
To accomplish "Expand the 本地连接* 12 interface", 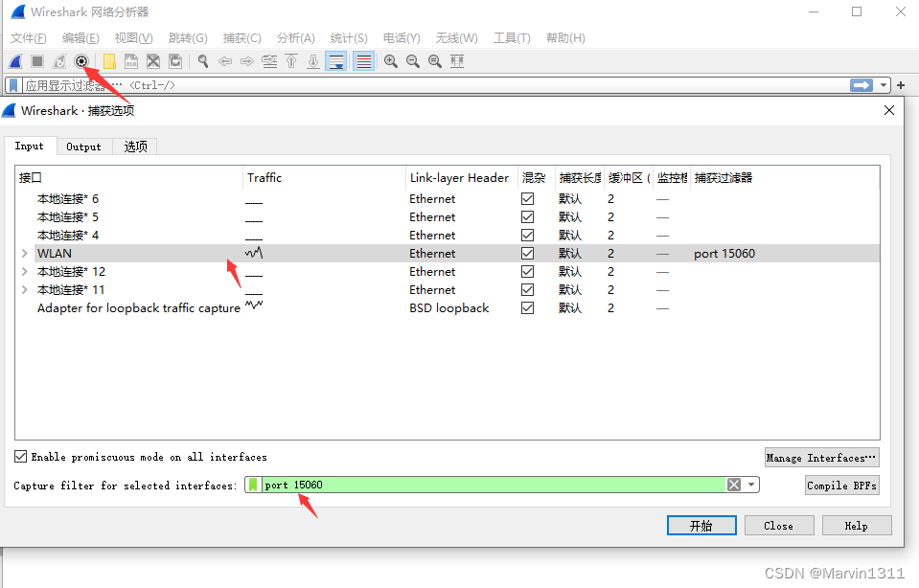I will coord(25,271).
